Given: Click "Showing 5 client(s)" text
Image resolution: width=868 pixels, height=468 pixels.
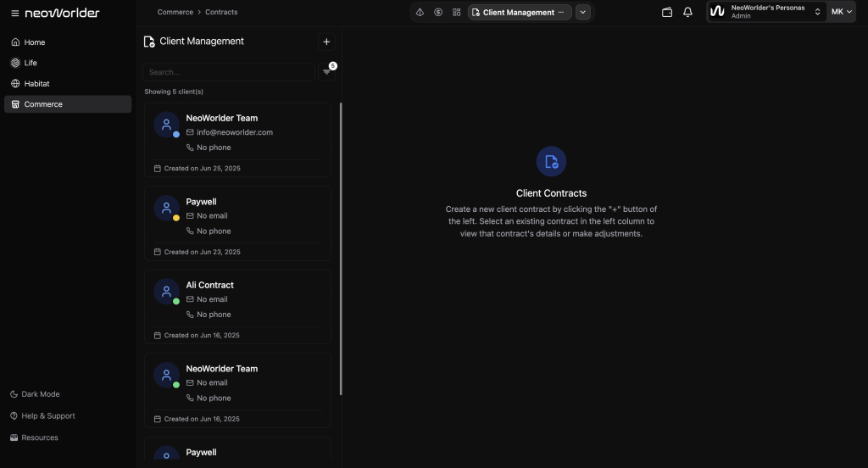Looking at the screenshot, I should [174, 92].
